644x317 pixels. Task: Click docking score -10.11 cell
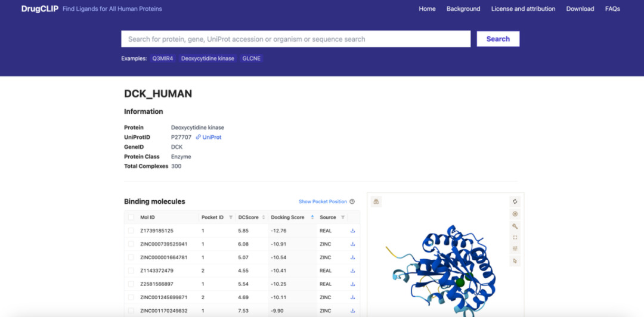point(278,297)
